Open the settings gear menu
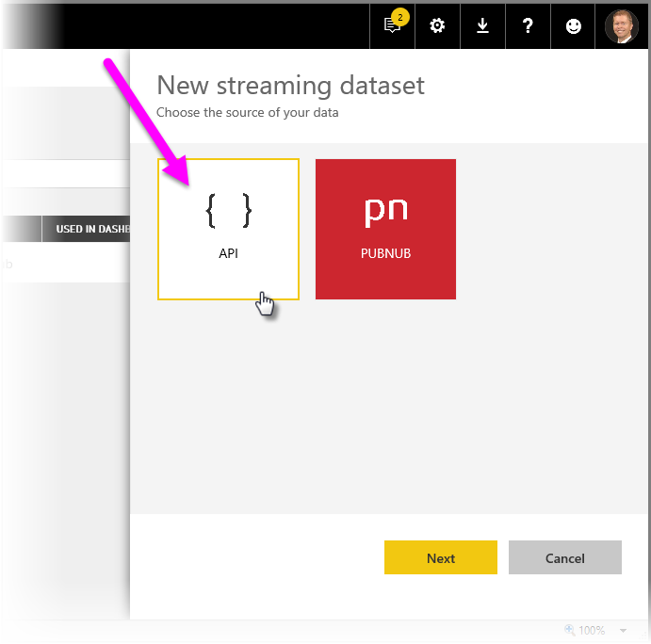Screen dimensions: 651x644 [x=437, y=25]
